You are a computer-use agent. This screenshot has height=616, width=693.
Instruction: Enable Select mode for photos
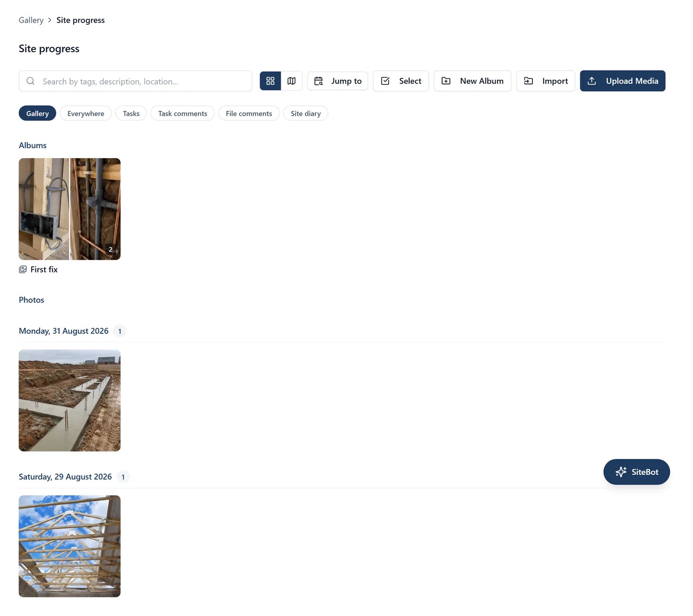pyautogui.click(x=401, y=81)
